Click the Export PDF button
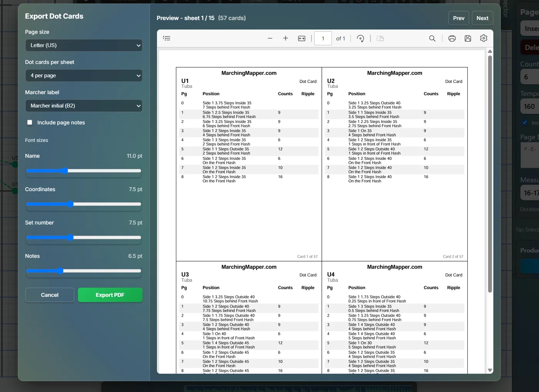Viewport: 539px width, 392px height. tap(110, 295)
